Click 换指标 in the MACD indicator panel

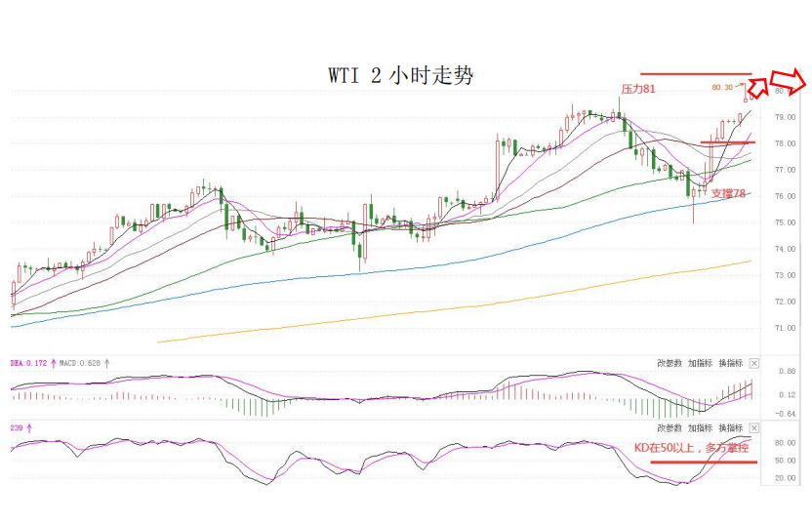731,364
